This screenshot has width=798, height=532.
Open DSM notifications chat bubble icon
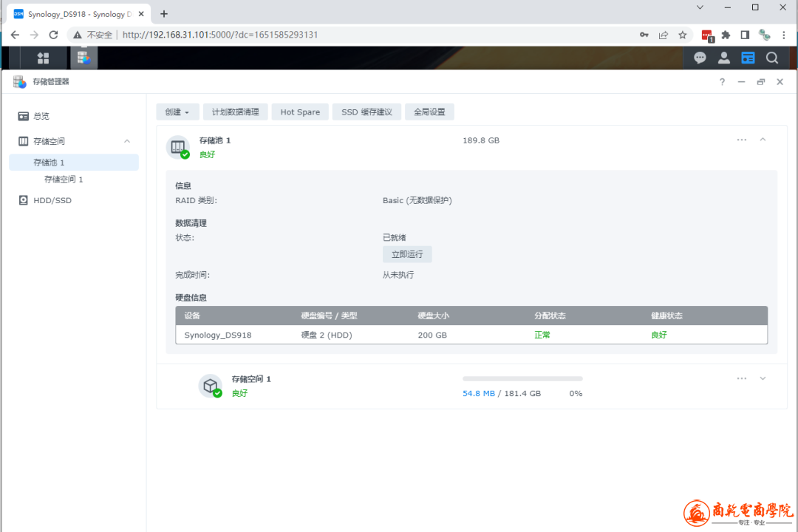pos(699,58)
